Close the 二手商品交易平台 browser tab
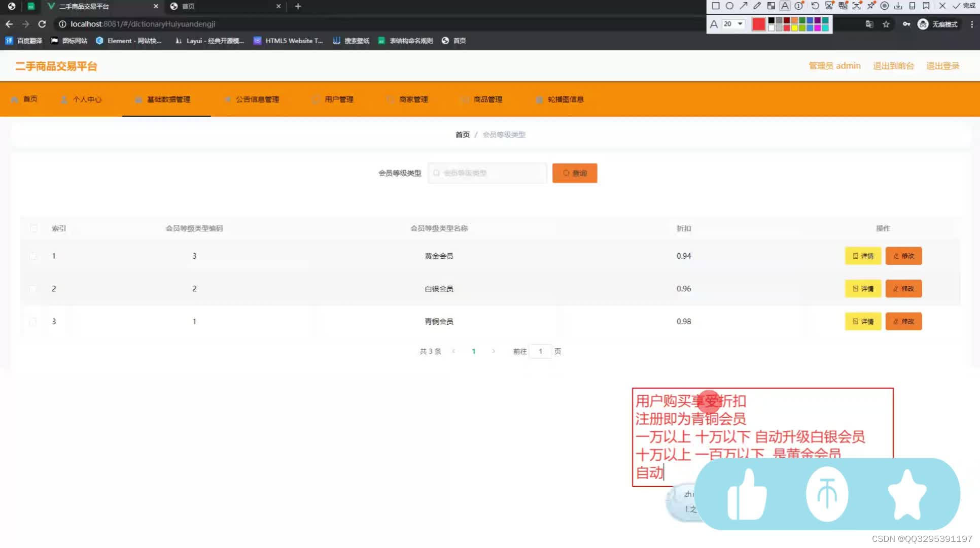Viewport: 980px width, 548px height. 156,6
